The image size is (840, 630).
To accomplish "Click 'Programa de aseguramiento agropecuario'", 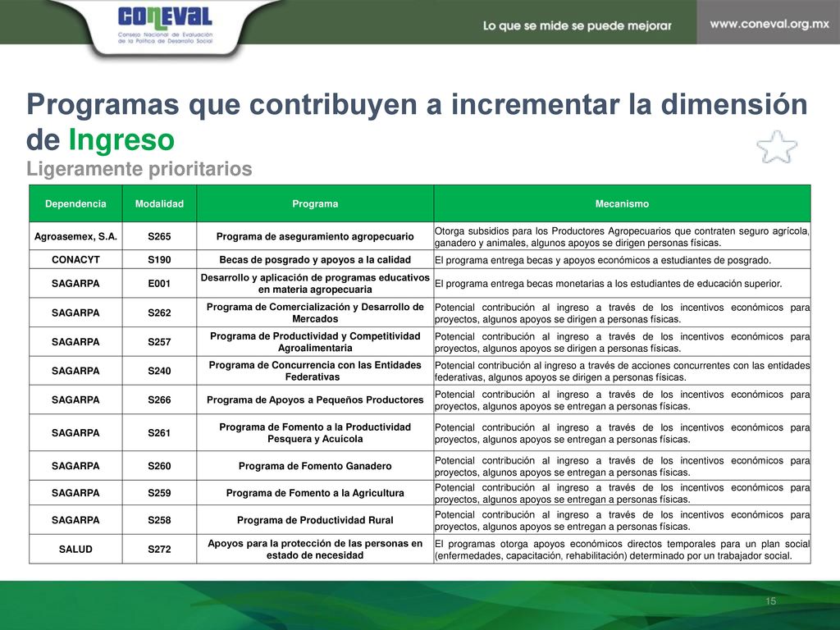I will pos(315,236).
